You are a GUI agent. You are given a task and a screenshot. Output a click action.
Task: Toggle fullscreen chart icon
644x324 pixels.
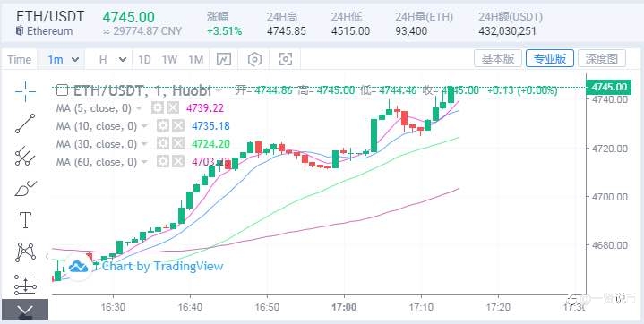pyautogui.click(x=286, y=60)
